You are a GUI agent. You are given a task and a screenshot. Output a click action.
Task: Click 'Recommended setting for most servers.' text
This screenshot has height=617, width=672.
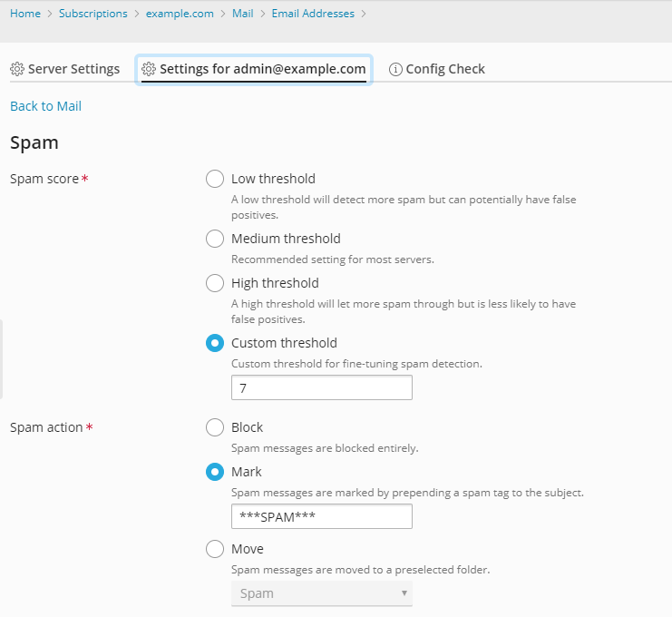pyautogui.click(x=333, y=260)
